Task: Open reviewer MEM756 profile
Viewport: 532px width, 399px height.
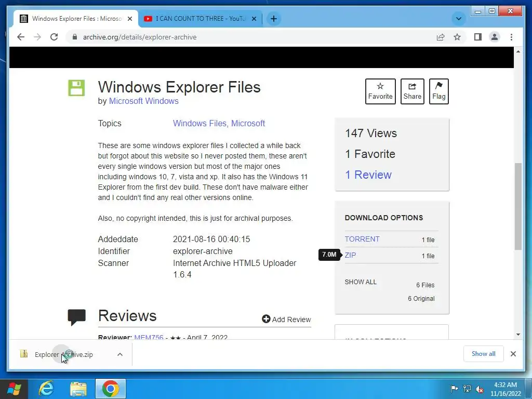Action: [149, 337]
